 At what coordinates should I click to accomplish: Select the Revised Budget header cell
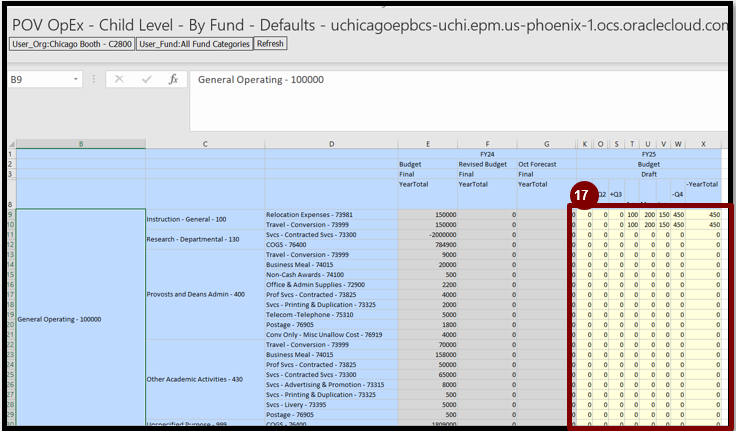point(487,164)
